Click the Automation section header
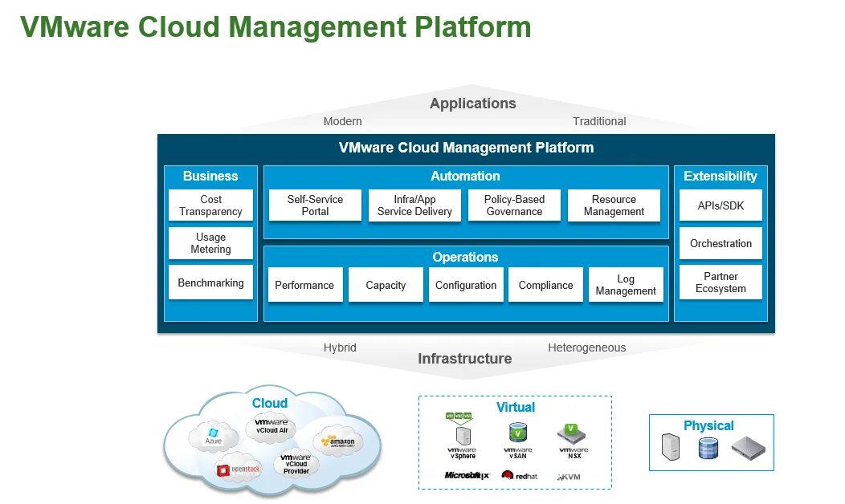This screenshot has height=504, width=845. coord(465,176)
